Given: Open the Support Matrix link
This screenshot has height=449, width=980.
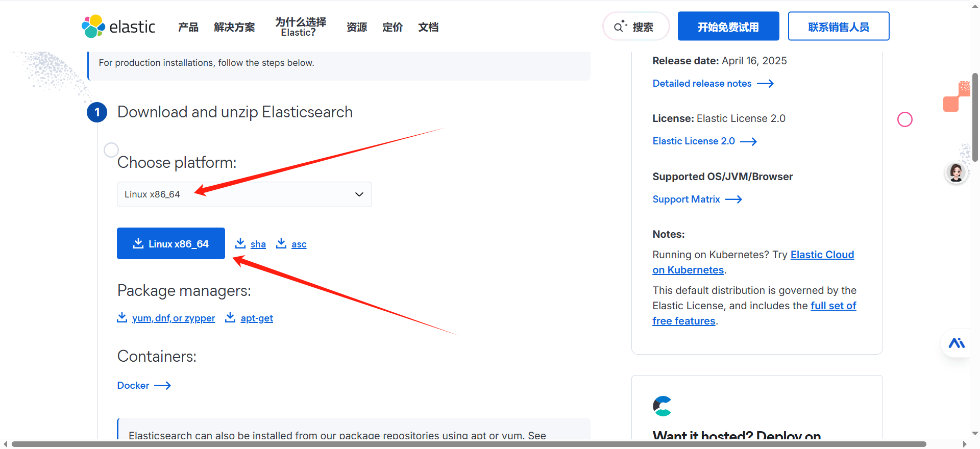Looking at the screenshot, I should pos(686,199).
